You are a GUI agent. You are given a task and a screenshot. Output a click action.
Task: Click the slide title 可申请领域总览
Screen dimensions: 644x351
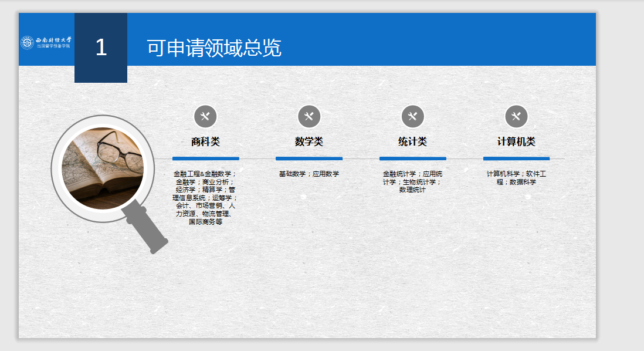[x=214, y=48]
